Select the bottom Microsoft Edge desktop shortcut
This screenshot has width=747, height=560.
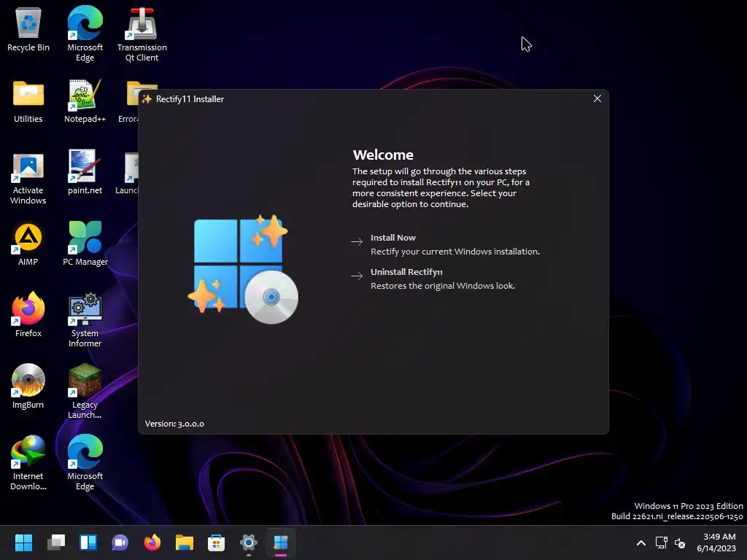(85, 462)
